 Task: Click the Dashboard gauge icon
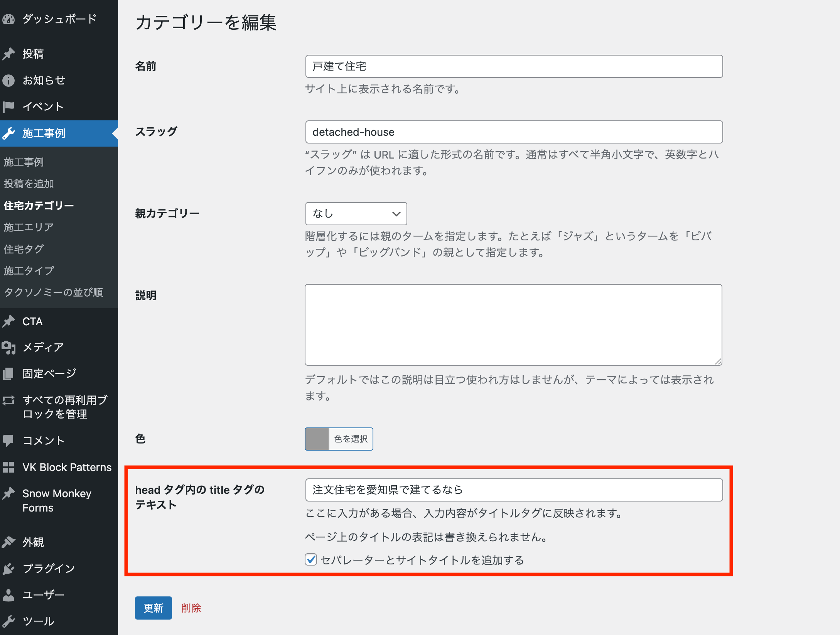pyautogui.click(x=8, y=19)
